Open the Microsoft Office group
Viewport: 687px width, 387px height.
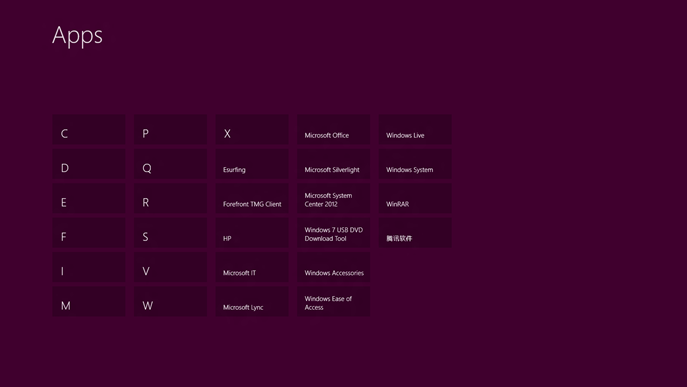tap(333, 130)
